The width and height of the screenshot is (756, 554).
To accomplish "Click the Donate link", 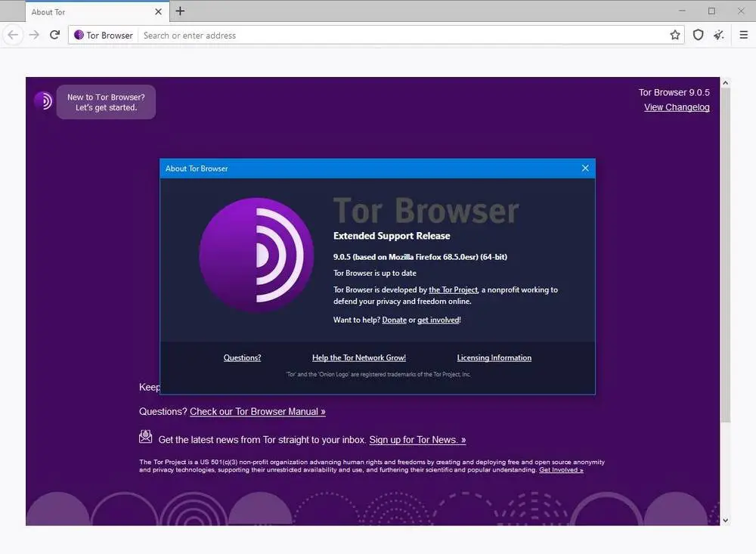I will pos(394,320).
